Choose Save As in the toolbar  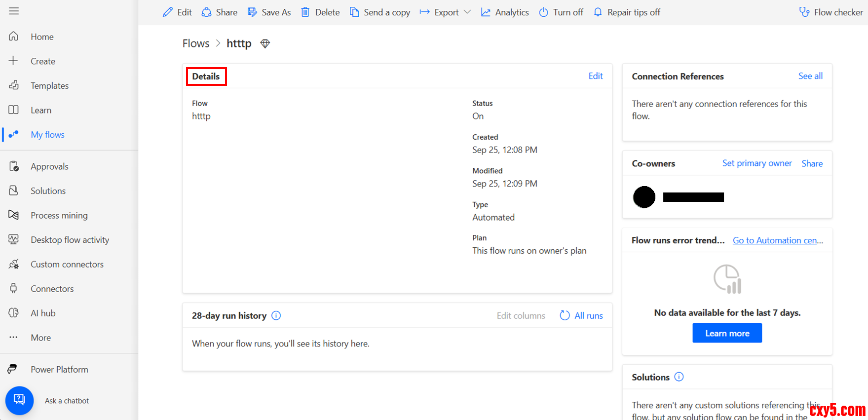pos(269,12)
